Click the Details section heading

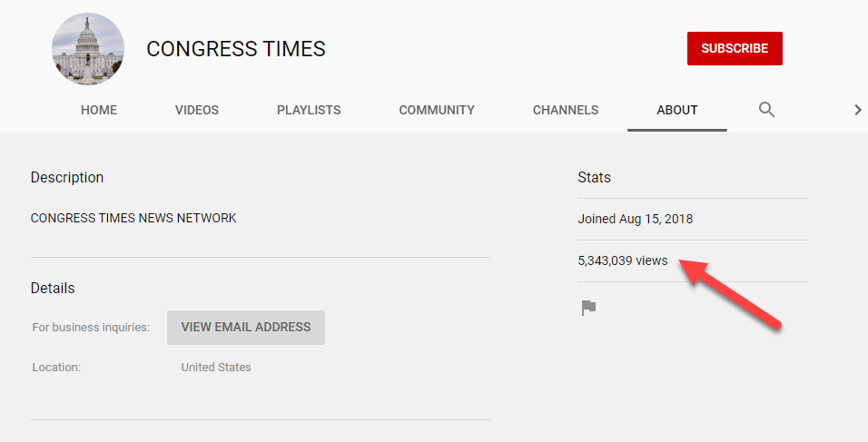click(x=53, y=288)
